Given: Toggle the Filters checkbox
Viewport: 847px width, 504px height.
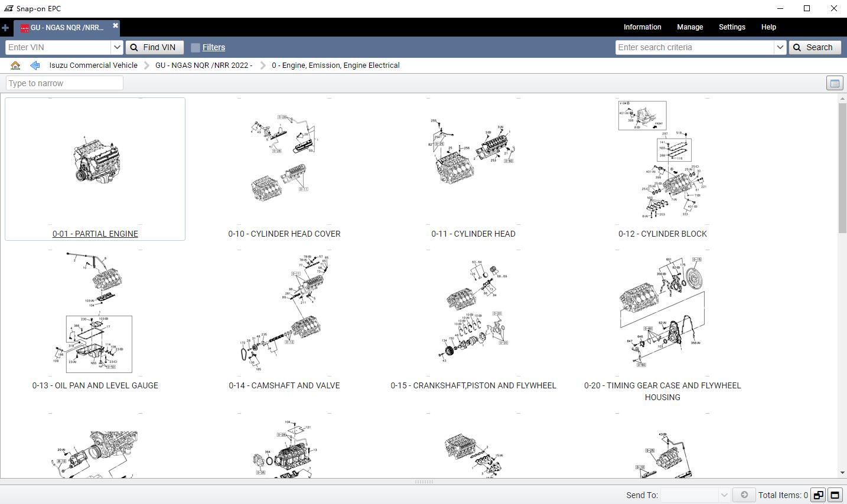Looking at the screenshot, I should pyautogui.click(x=196, y=48).
